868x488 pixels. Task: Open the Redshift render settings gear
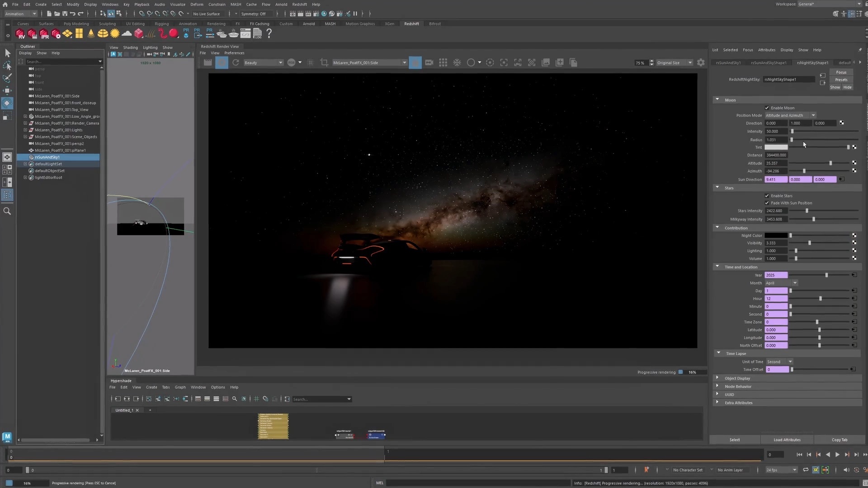701,62
